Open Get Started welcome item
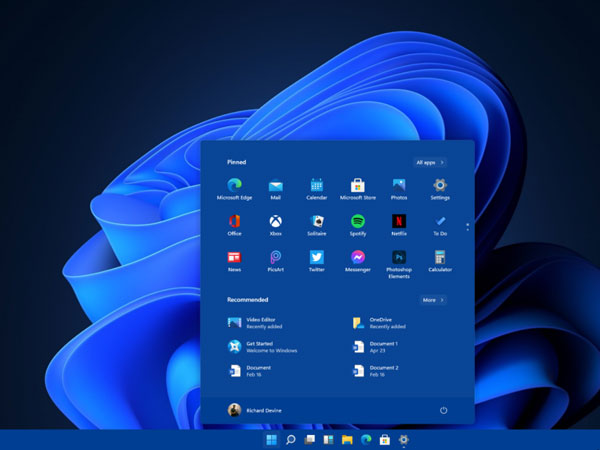 point(262,347)
